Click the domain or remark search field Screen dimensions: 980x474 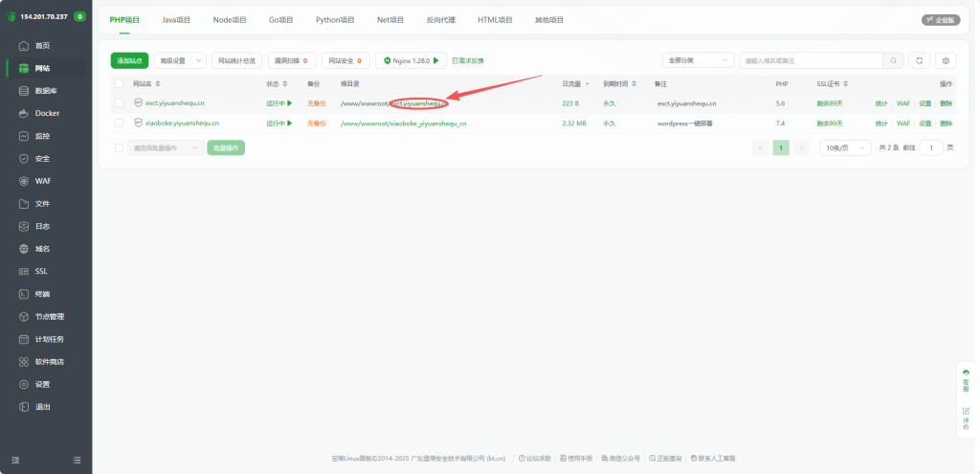811,60
